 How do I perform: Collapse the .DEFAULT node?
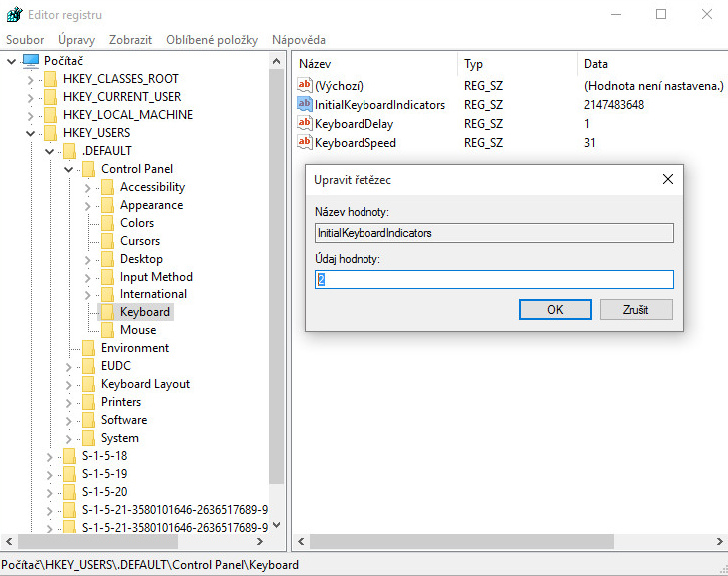click(50, 151)
